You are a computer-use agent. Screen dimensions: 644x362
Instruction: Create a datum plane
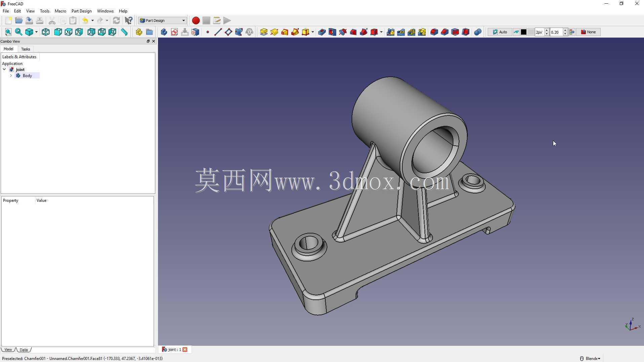point(229,32)
